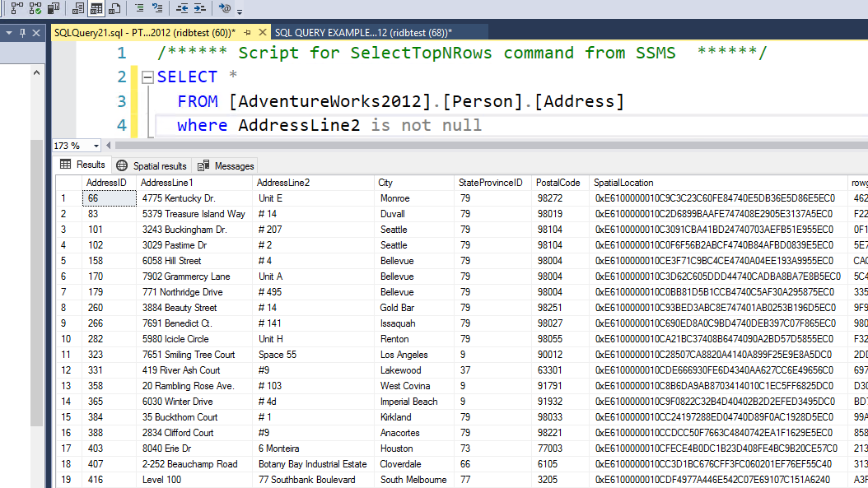
Task: Select the StateProvinceID column header
Action: click(493, 183)
